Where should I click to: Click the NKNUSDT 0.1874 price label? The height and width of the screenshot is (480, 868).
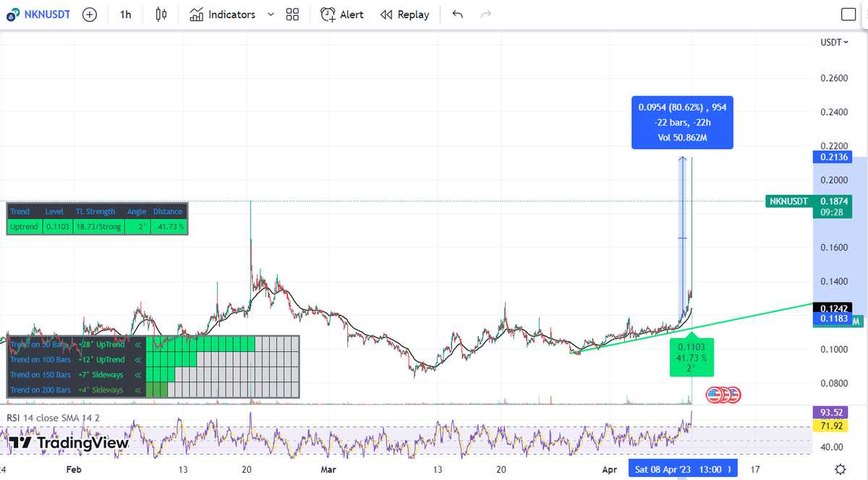click(811, 201)
